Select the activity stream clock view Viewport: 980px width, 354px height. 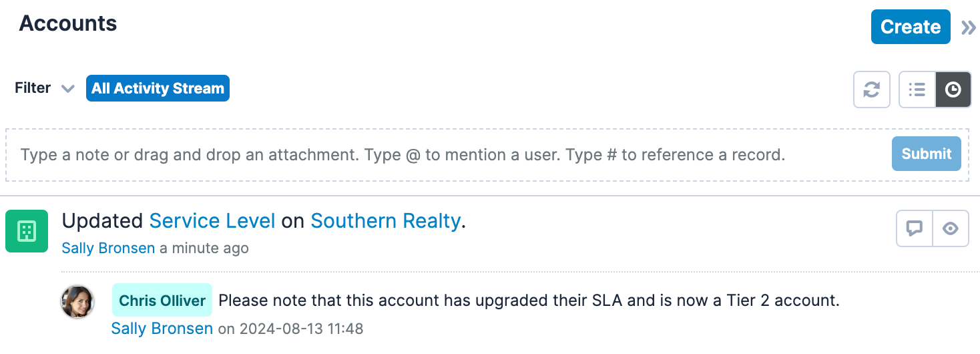(953, 90)
